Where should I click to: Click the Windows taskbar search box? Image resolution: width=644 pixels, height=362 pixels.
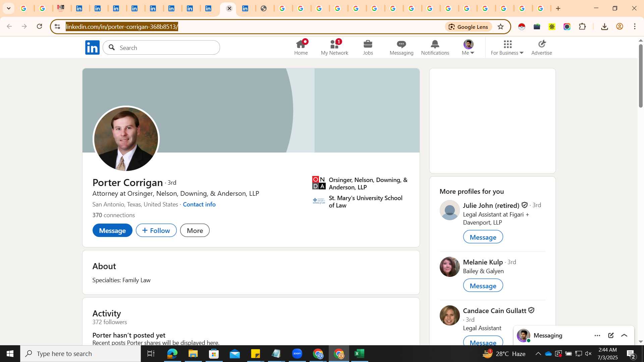(x=80, y=354)
